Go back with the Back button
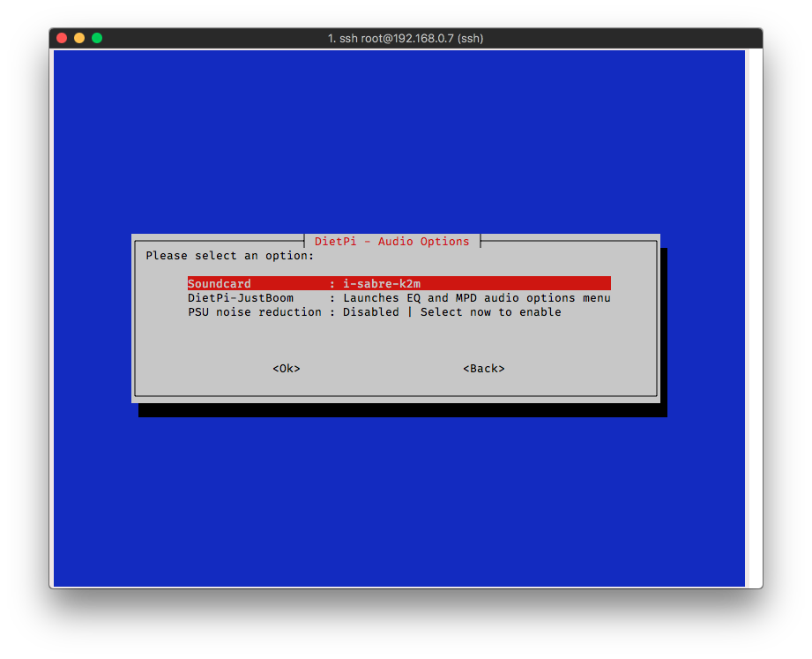The width and height of the screenshot is (812, 659). tap(484, 369)
